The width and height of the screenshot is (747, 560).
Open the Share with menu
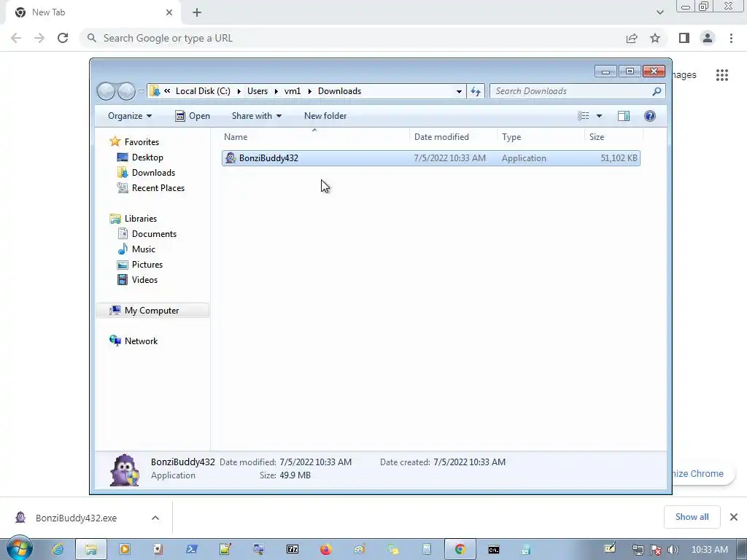256,116
